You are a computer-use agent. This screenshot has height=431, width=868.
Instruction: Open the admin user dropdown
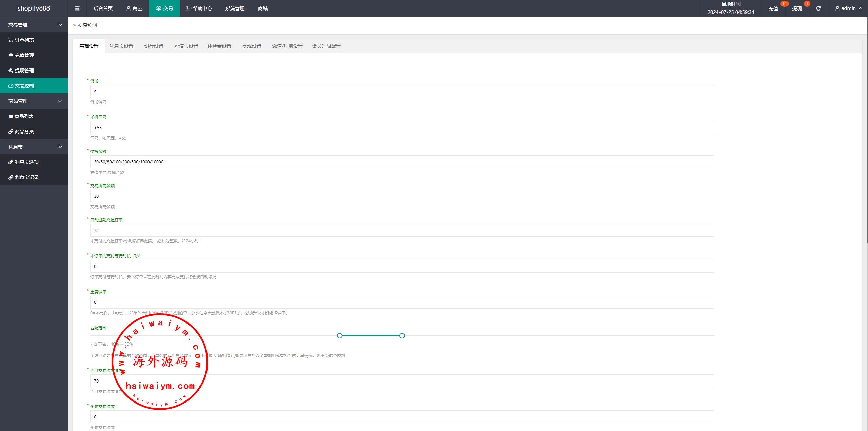[848, 8]
